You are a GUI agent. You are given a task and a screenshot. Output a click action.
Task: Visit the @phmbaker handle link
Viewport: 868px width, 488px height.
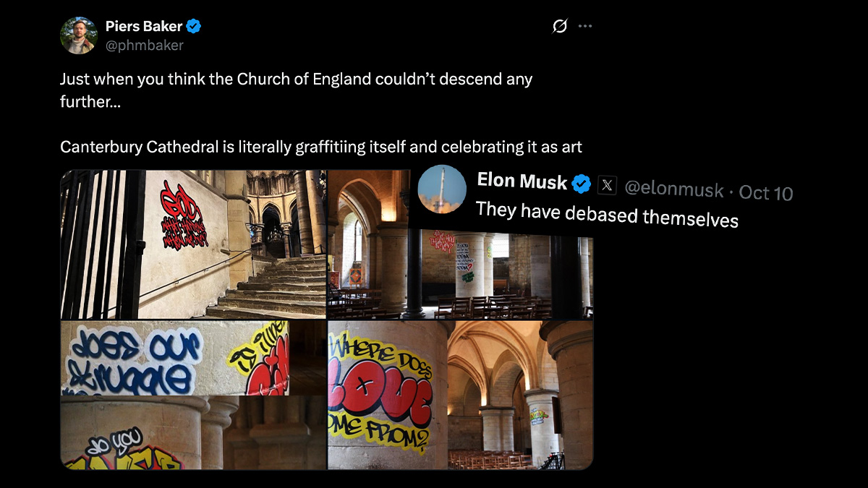coord(144,45)
